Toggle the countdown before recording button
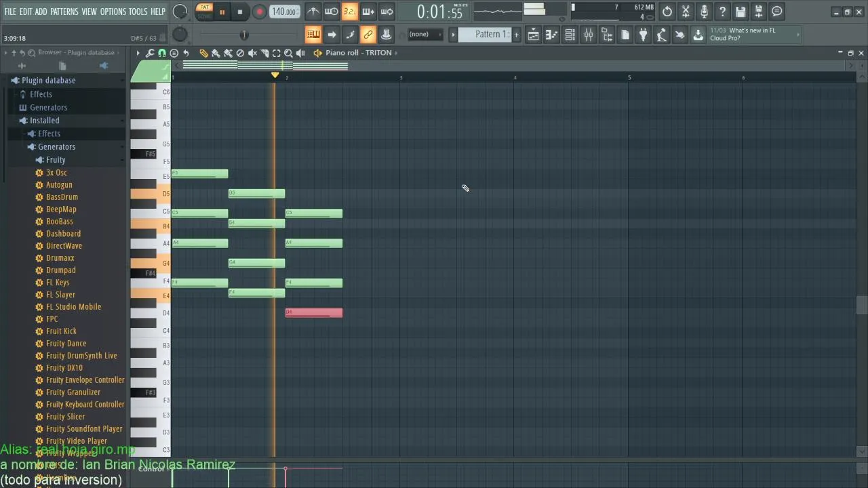This screenshot has height=488, width=868. click(349, 12)
